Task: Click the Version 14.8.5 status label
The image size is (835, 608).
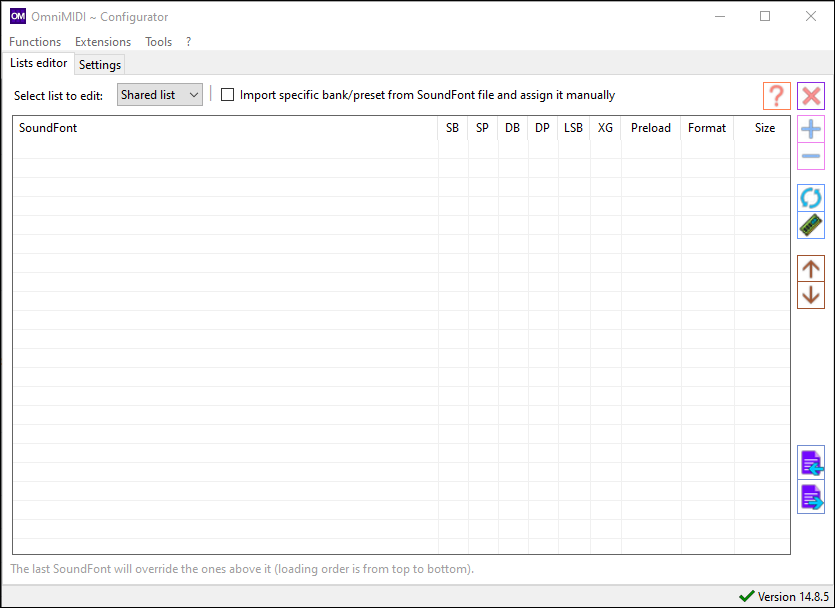Action: click(x=790, y=597)
